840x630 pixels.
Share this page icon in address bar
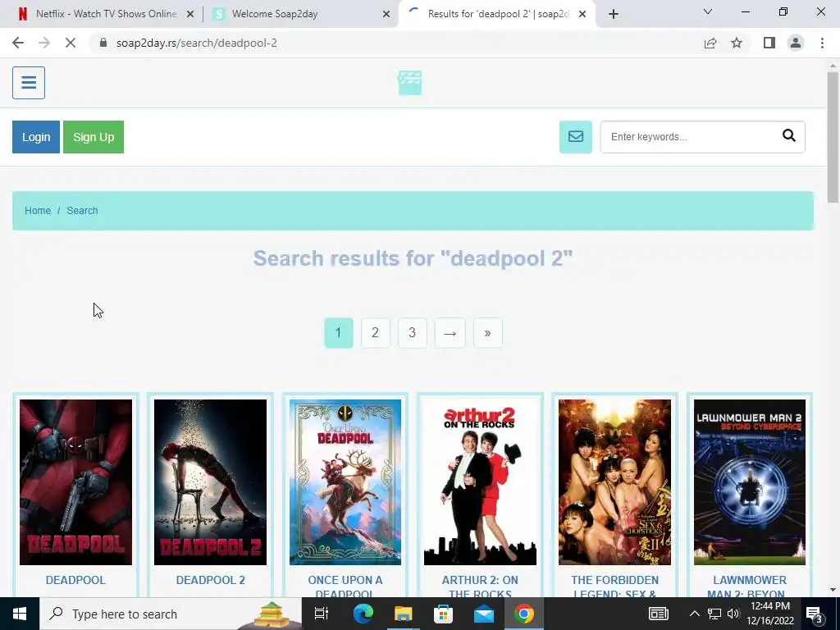click(710, 43)
